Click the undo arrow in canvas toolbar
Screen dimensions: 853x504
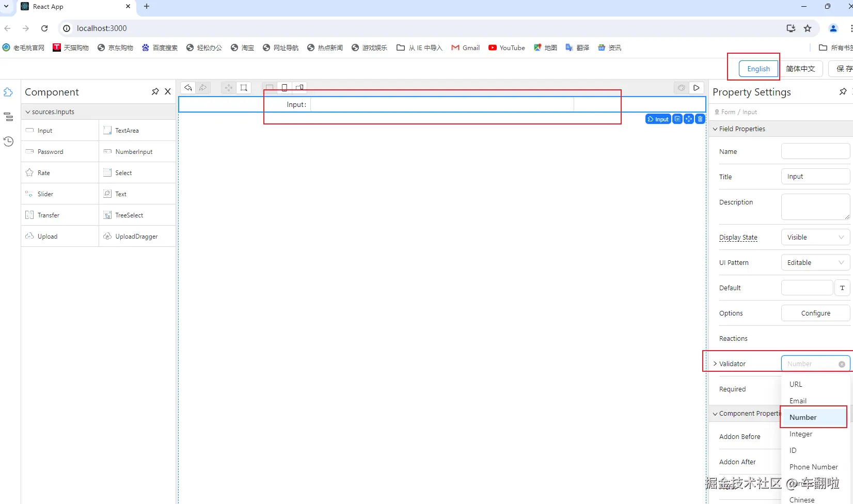click(x=188, y=88)
